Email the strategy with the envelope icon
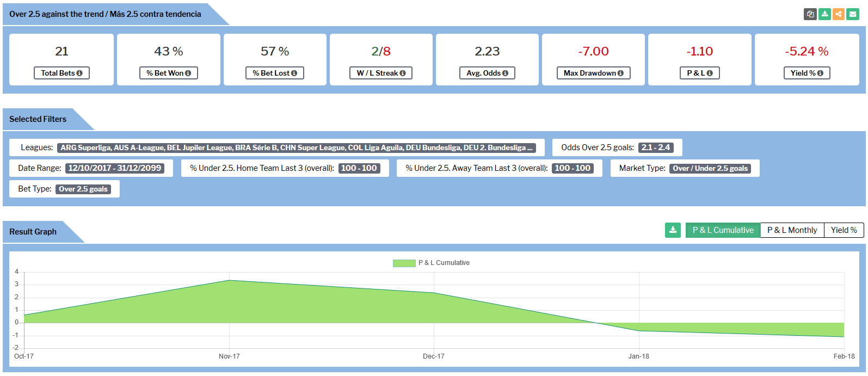The height and width of the screenshot is (376, 868). pos(853,14)
